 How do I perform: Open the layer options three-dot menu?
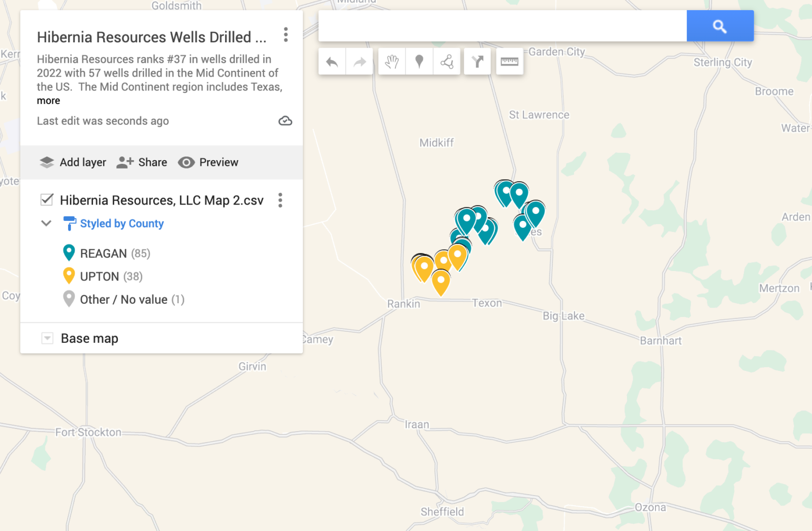click(x=280, y=200)
